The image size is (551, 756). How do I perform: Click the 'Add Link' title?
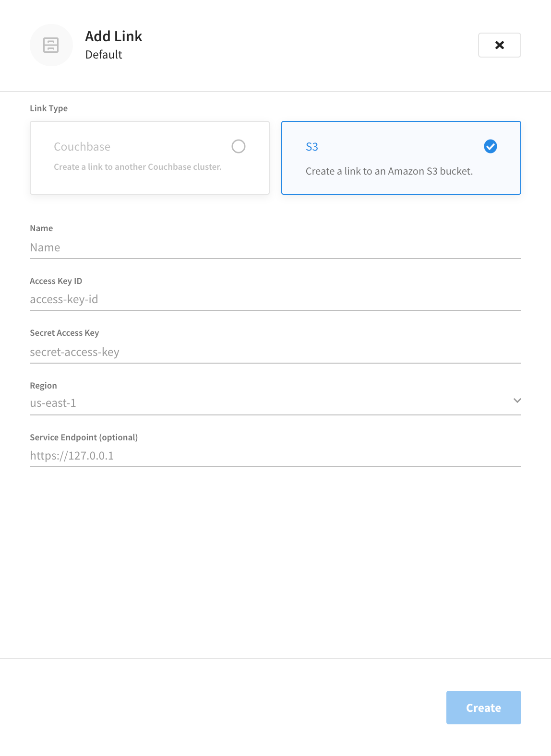coord(114,36)
